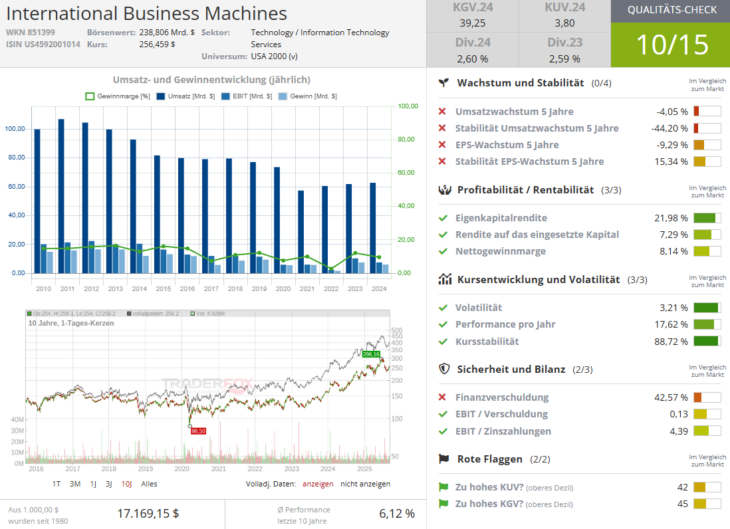Image resolution: width=730 pixels, height=529 pixels.
Task: Click nicht anzeigen for Volladj. Daten
Action: (x=365, y=484)
